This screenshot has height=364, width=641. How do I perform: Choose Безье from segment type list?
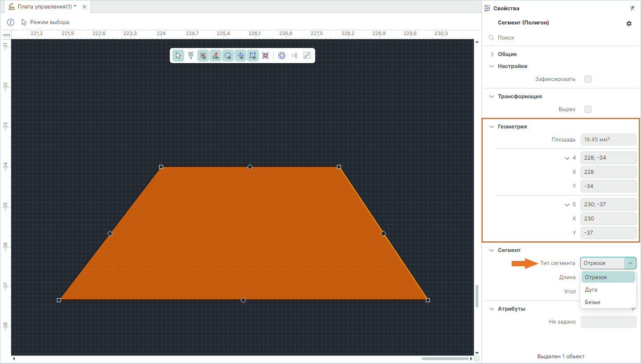point(593,302)
